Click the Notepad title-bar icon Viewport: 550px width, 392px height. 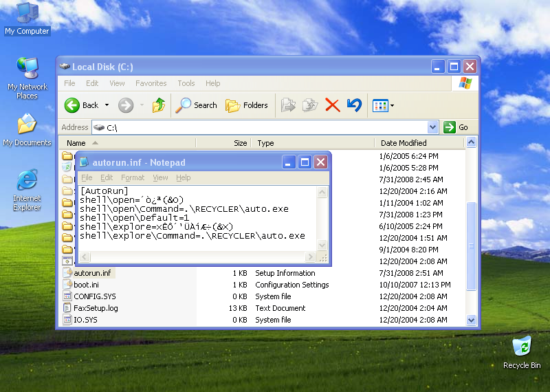[84, 162]
